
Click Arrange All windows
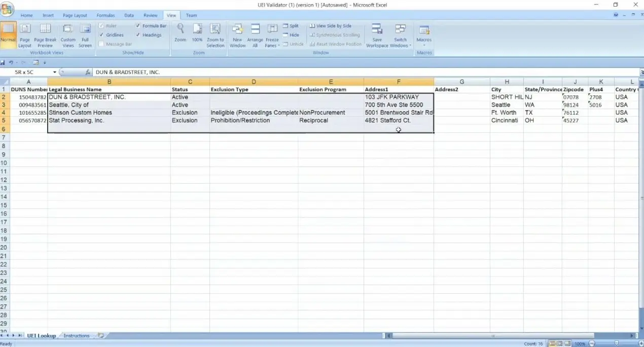click(x=255, y=35)
